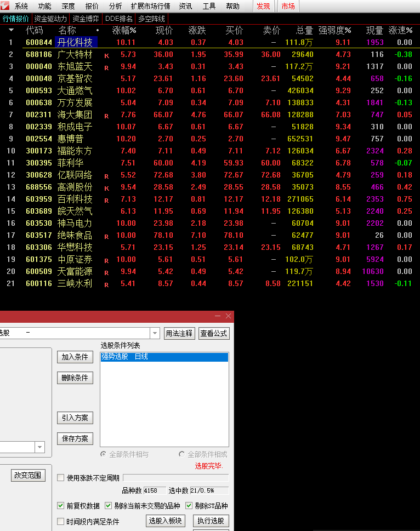Select stock code 002311

[x=39, y=115]
